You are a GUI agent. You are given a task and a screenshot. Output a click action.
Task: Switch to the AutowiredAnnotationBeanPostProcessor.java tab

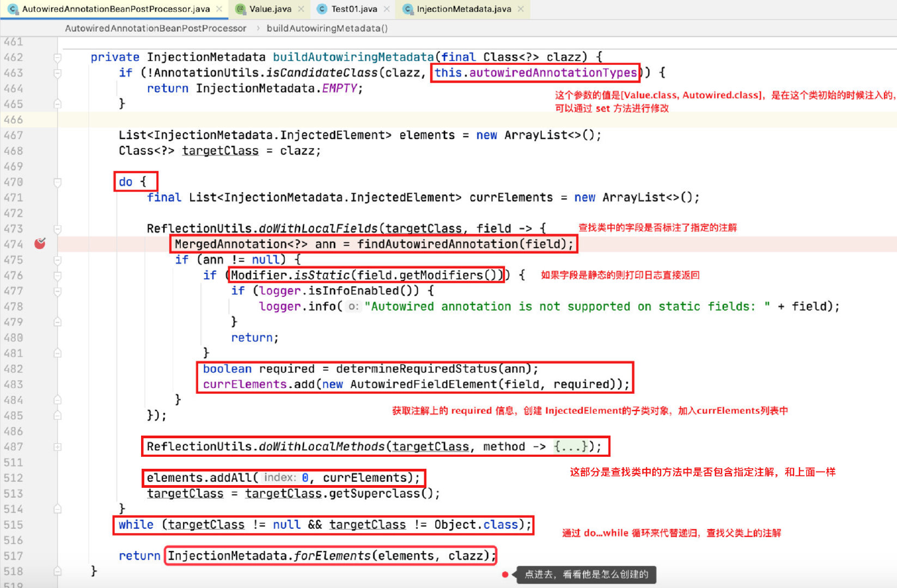click(x=115, y=9)
